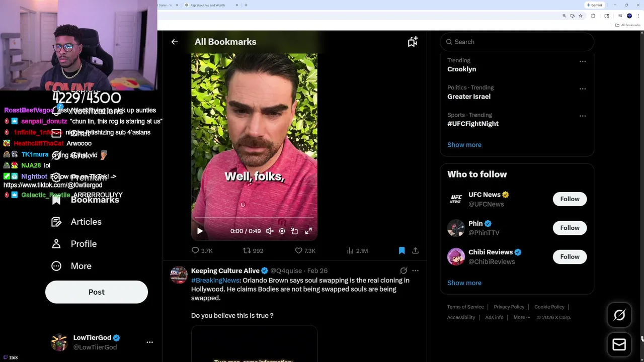Open Accessibility footer link
This screenshot has height=362, width=644.
(x=461, y=317)
